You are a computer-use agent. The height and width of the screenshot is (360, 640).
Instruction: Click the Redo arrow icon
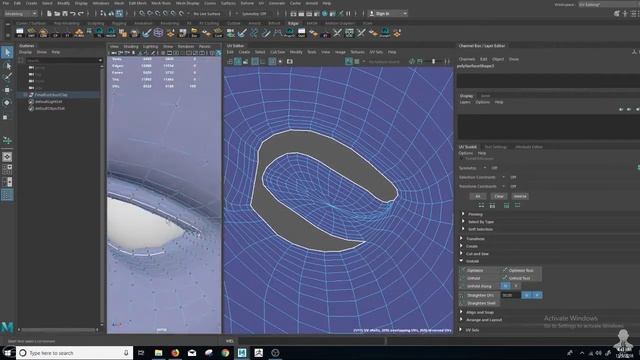[x=80, y=13]
